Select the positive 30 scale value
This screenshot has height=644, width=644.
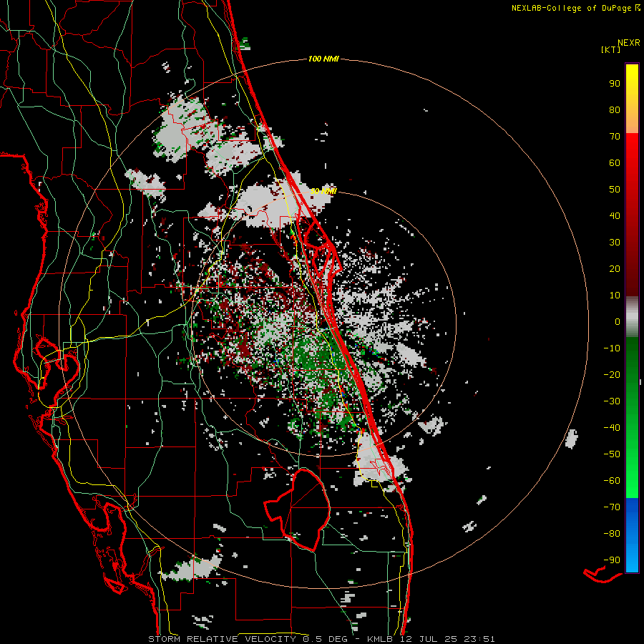(615, 243)
